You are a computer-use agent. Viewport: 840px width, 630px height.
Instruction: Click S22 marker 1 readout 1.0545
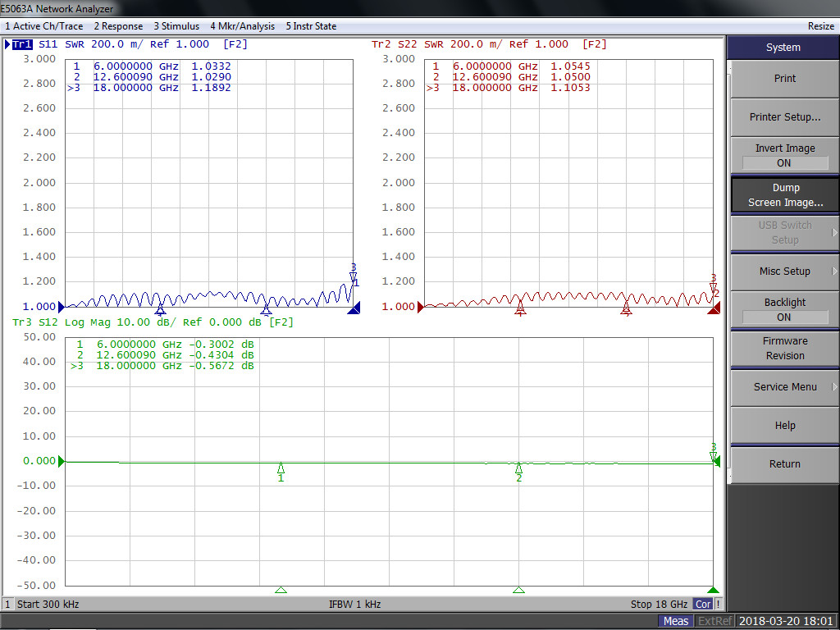point(571,66)
